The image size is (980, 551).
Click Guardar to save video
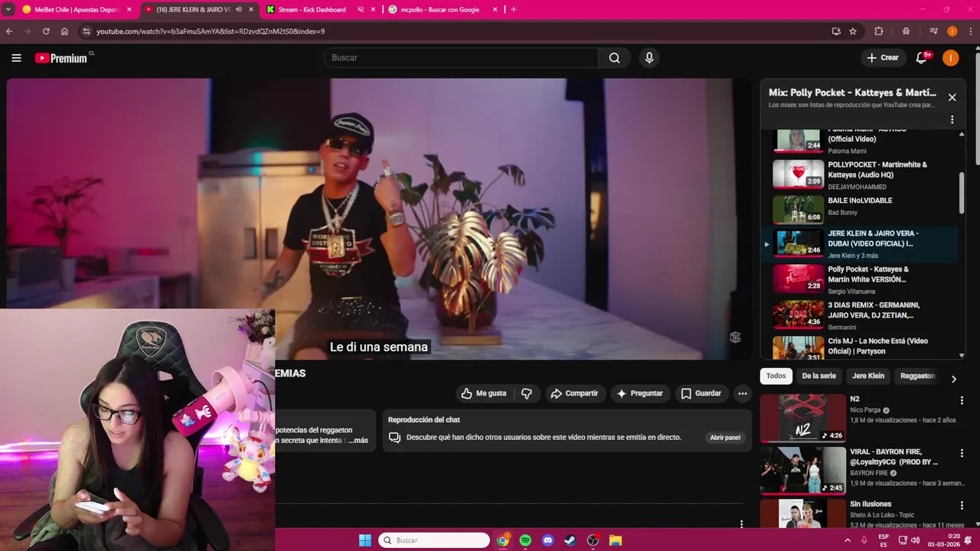(x=701, y=393)
